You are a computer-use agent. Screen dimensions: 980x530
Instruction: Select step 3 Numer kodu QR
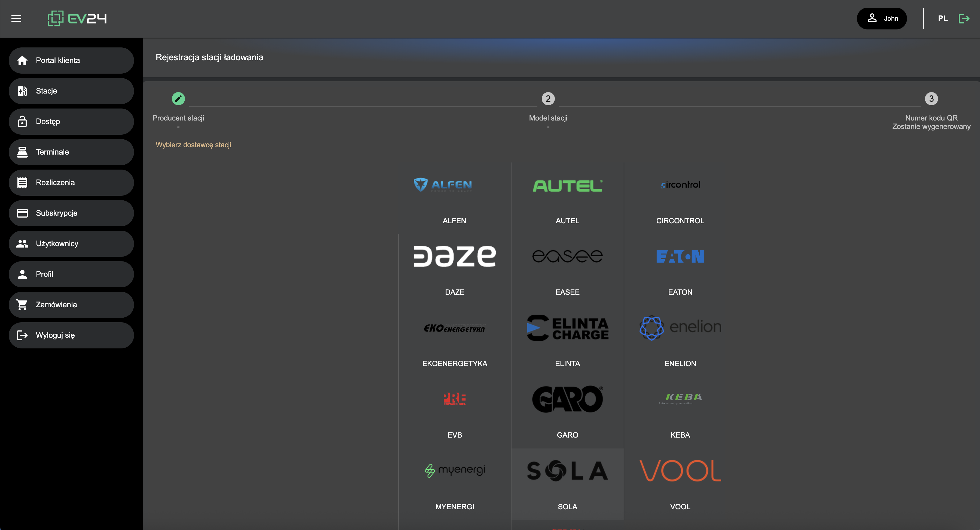tap(931, 99)
